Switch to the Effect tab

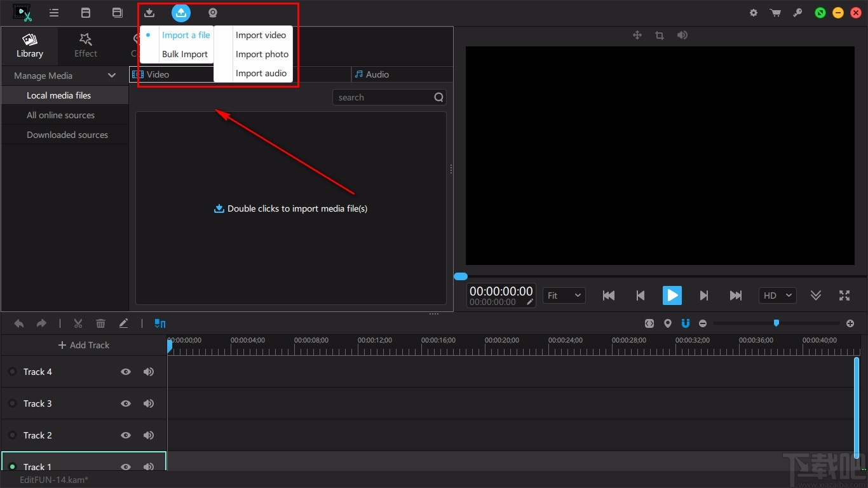[x=86, y=45]
